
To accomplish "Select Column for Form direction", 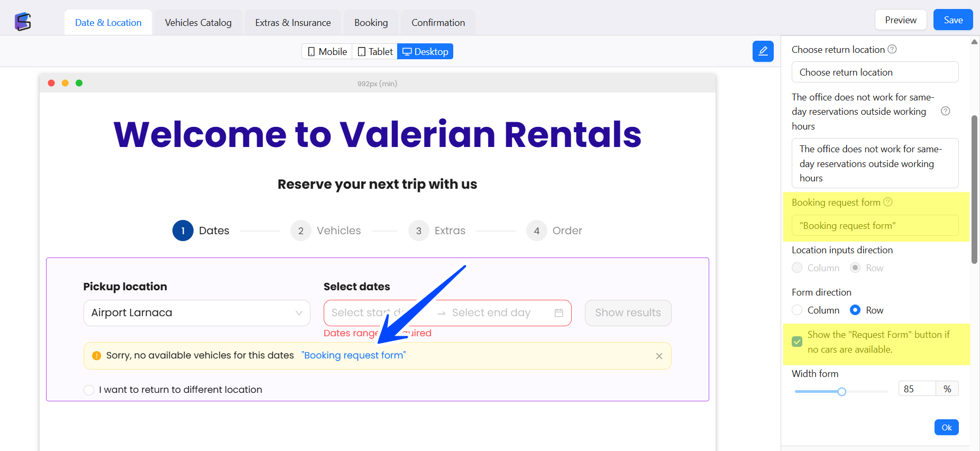I will pyautogui.click(x=797, y=310).
